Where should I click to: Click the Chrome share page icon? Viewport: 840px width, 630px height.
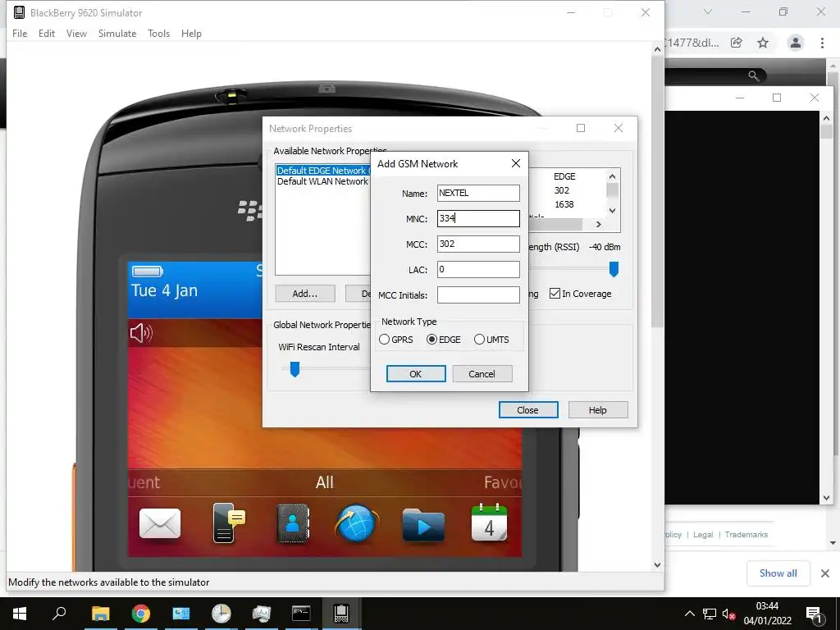coord(737,43)
